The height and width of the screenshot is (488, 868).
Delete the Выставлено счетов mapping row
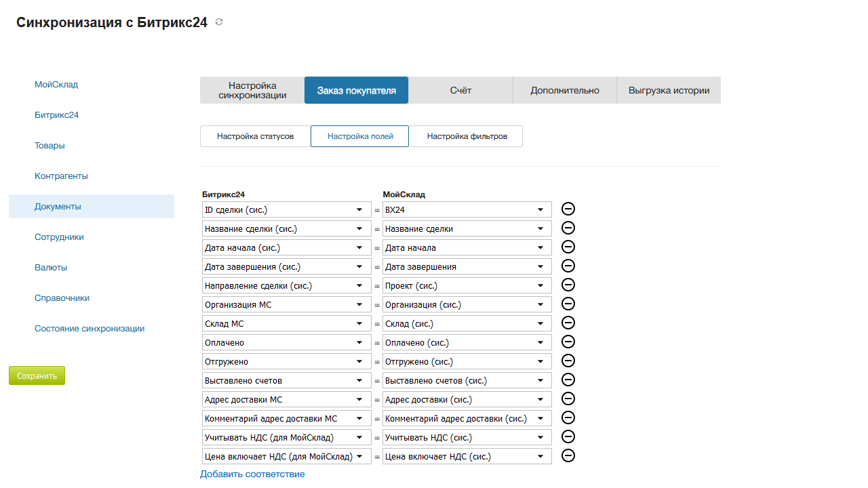568,380
